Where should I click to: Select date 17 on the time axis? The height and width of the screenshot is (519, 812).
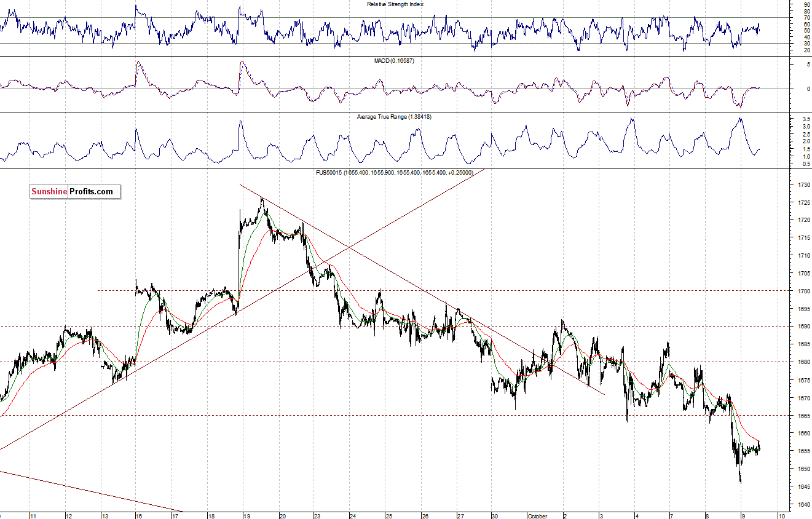pyautogui.click(x=175, y=515)
